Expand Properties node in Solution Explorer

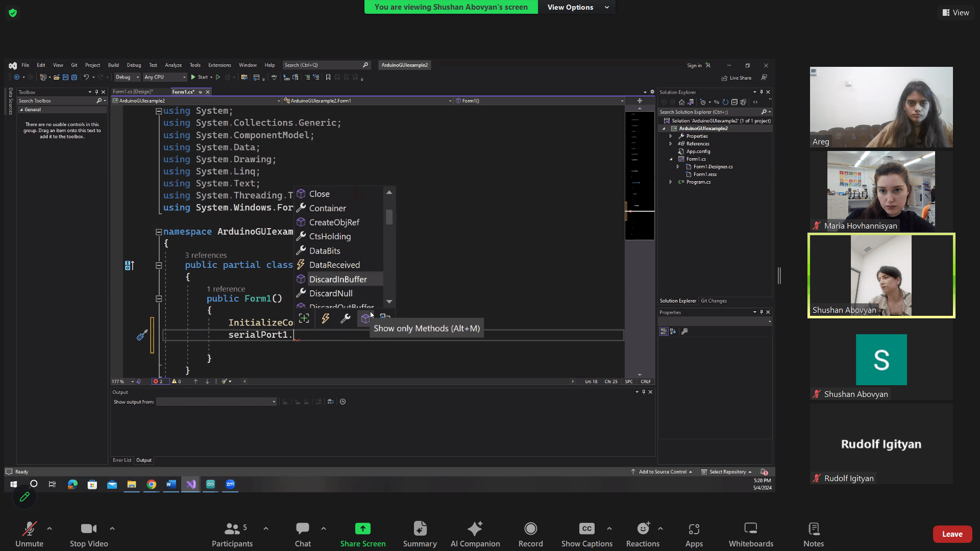click(x=671, y=136)
